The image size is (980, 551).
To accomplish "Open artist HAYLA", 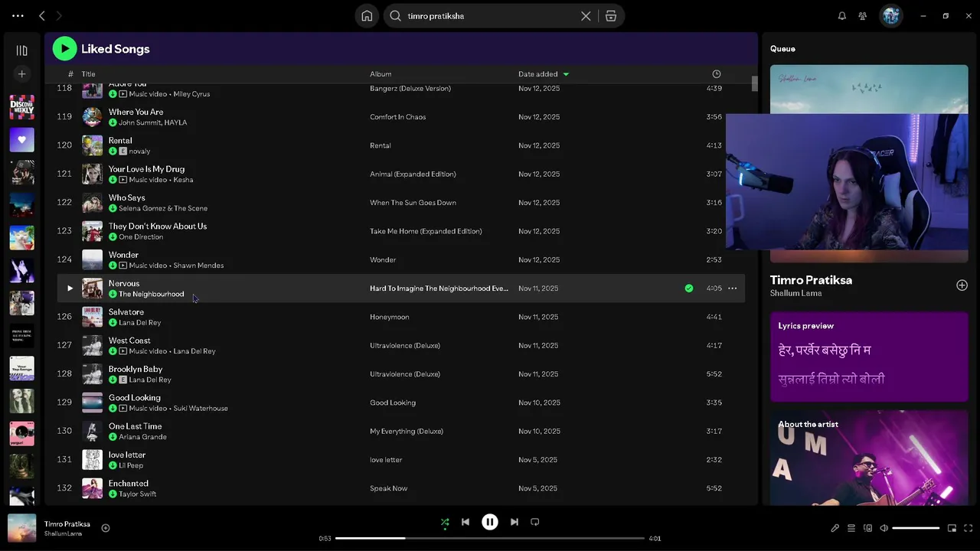I will click(x=175, y=122).
